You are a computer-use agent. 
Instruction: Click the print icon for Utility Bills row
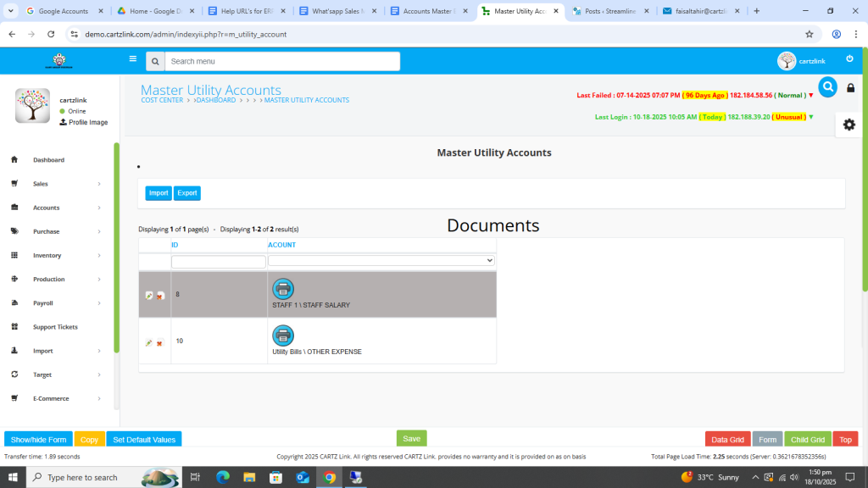(283, 335)
